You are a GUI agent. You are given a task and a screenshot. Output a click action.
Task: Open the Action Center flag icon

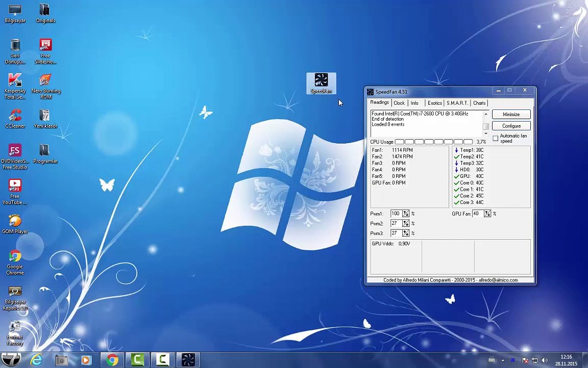coord(525,360)
